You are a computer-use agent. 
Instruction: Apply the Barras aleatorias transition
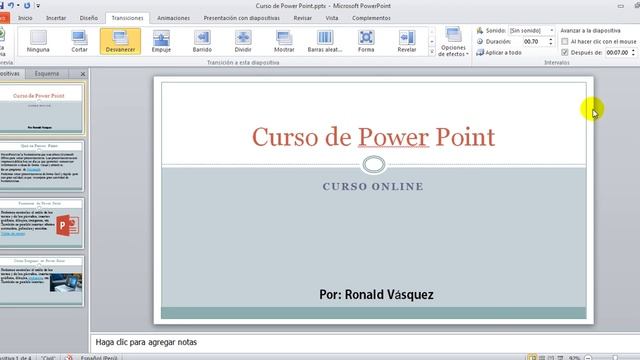pos(325,41)
